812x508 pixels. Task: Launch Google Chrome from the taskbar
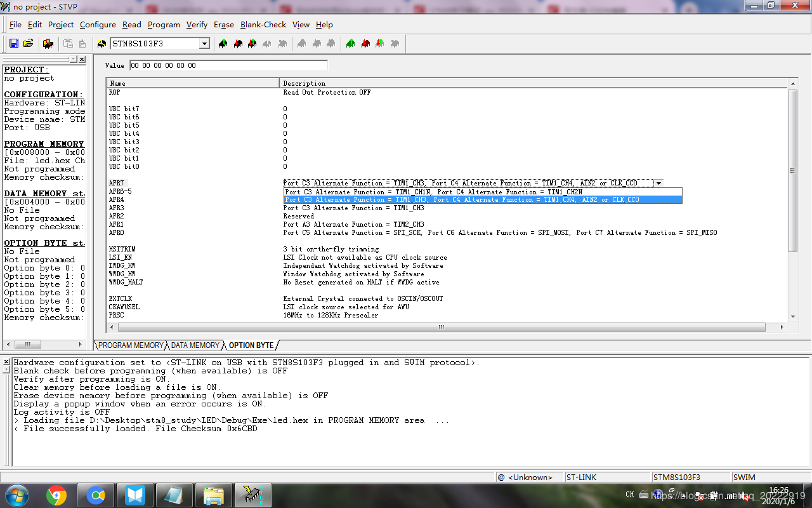pyautogui.click(x=57, y=495)
